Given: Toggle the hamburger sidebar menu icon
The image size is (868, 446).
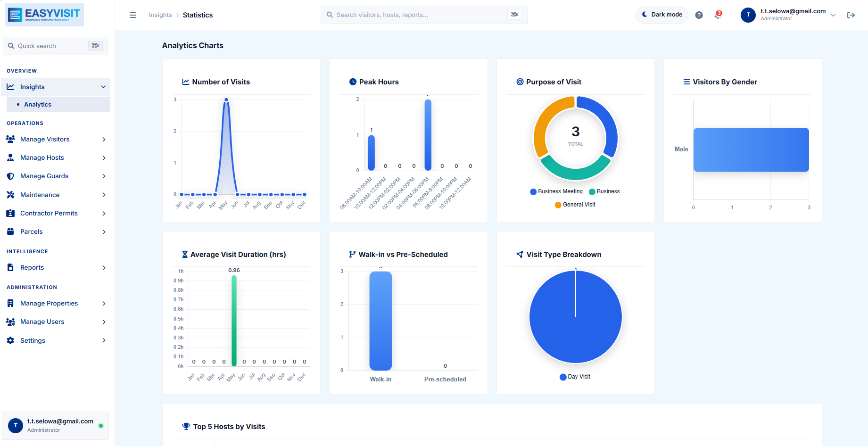Looking at the screenshot, I should tap(133, 15).
